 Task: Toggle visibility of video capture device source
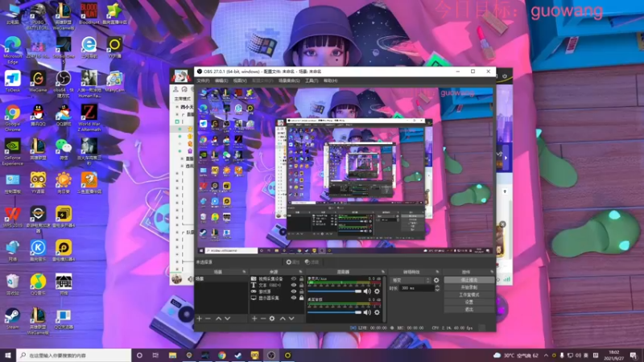(293, 278)
